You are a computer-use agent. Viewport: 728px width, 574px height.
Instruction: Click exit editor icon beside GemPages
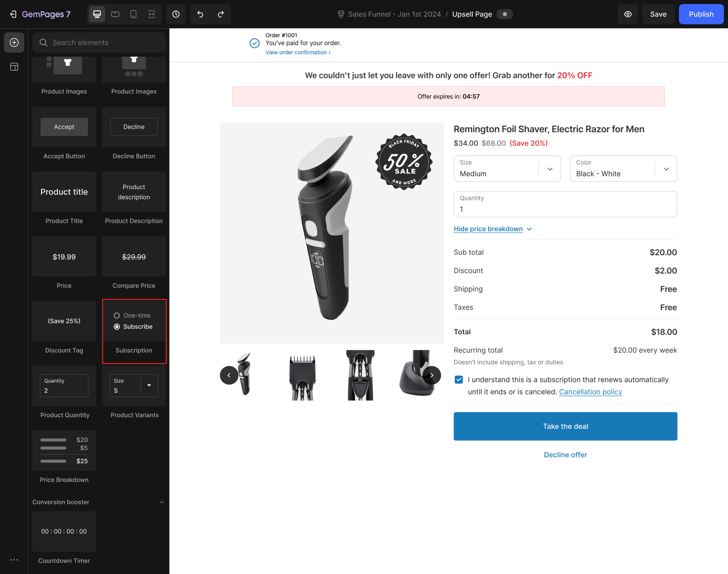tap(13, 14)
